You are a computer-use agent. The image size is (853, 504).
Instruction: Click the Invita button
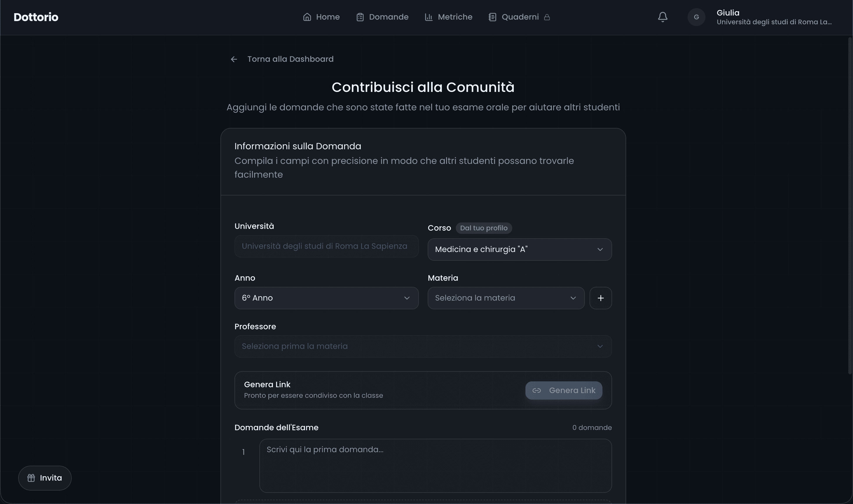pos(45,478)
